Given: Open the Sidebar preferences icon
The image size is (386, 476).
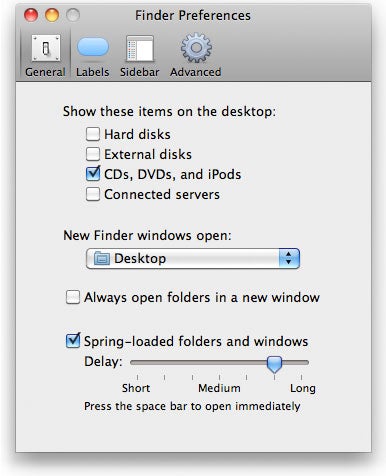Looking at the screenshot, I should 139,49.
